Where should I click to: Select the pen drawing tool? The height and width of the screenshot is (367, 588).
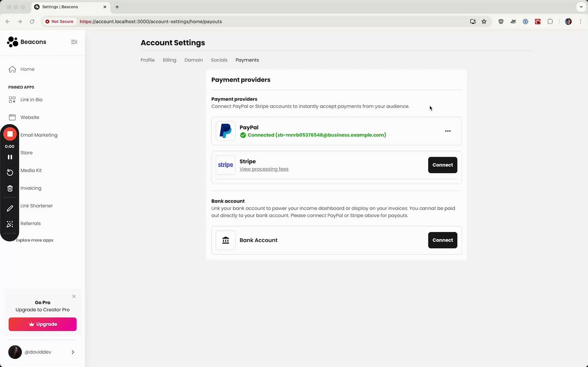(10, 209)
